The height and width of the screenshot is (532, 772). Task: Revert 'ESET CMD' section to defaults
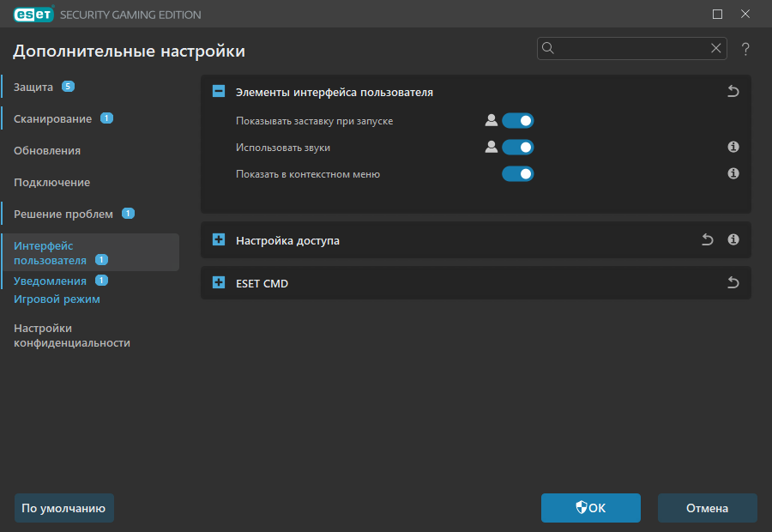(x=733, y=283)
